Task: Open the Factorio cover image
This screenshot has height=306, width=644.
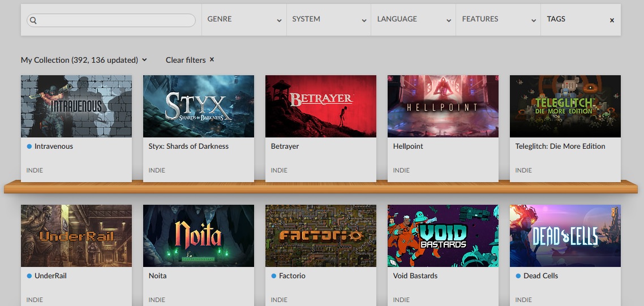Action: (x=321, y=236)
